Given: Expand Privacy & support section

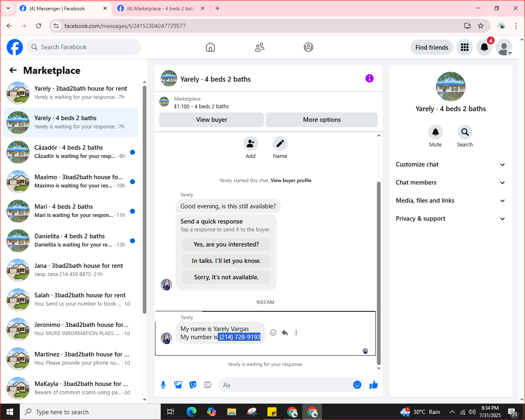Looking at the screenshot, I should (x=451, y=219).
